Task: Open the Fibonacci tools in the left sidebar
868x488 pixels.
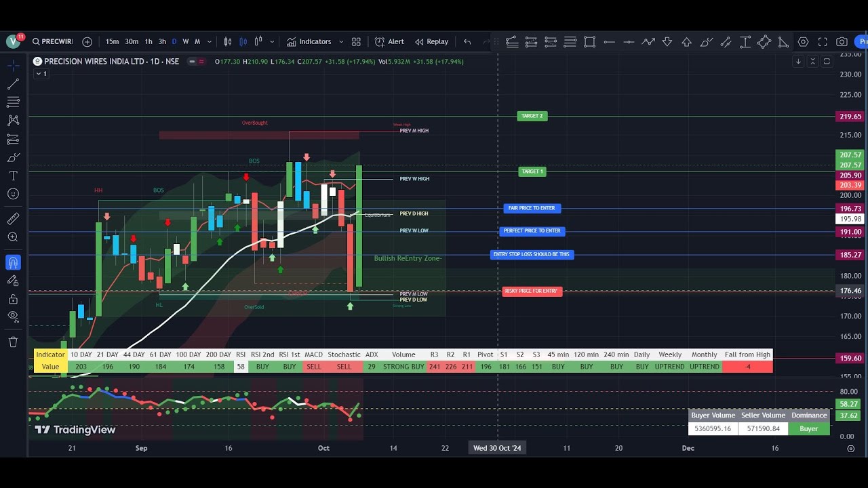Action: click(13, 102)
